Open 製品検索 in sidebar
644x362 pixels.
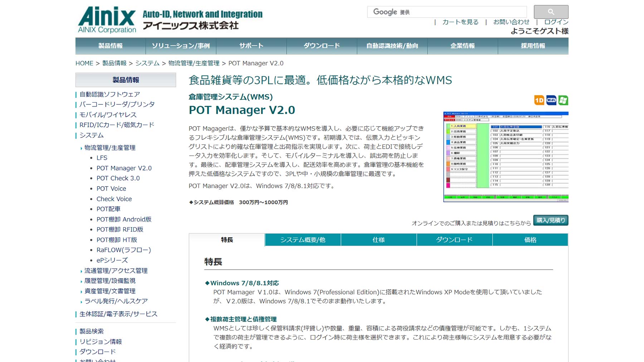click(92, 331)
